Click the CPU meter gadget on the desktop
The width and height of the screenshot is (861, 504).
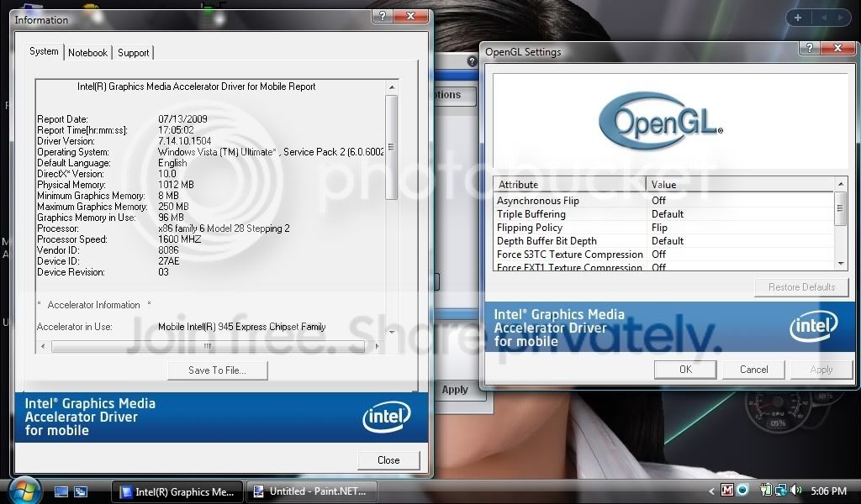pyautogui.click(x=778, y=410)
